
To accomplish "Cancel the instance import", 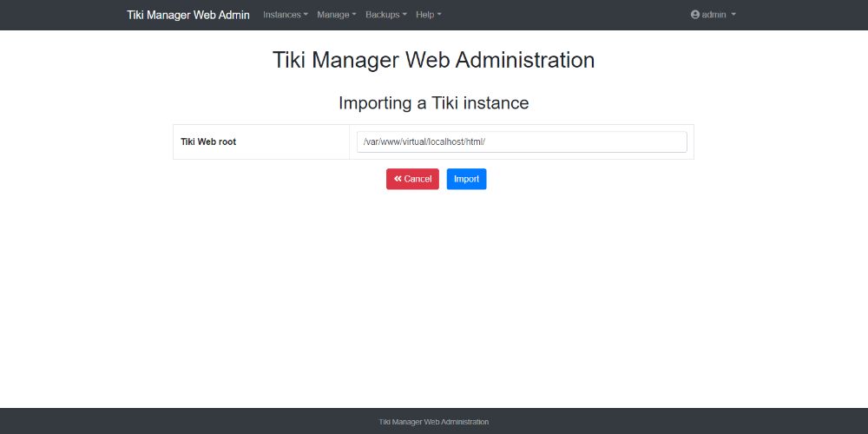I will click(412, 179).
